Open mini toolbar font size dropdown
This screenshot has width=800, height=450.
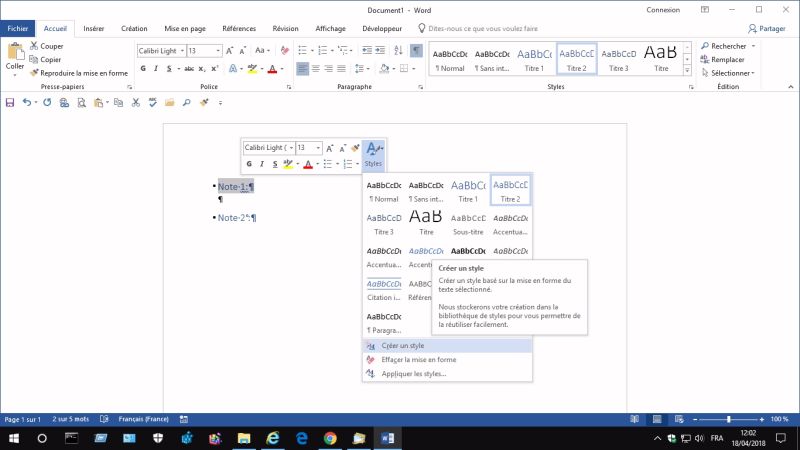(318, 147)
